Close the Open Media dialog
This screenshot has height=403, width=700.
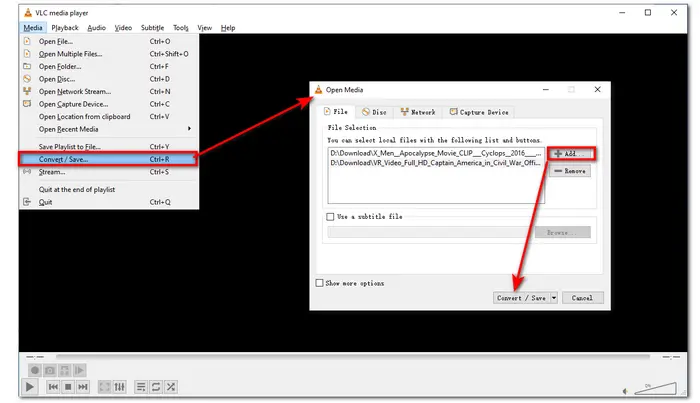(597, 89)
